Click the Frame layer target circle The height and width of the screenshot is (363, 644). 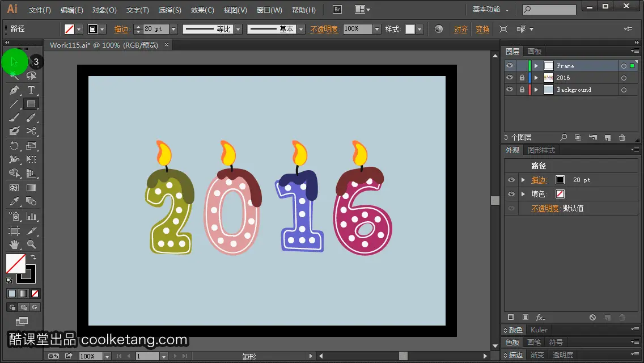click(624, 66)
